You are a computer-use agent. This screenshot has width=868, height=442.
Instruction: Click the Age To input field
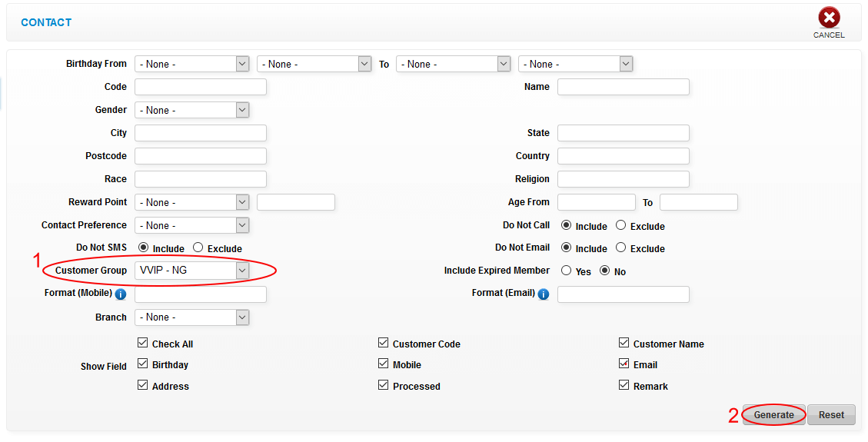[699, 202]
